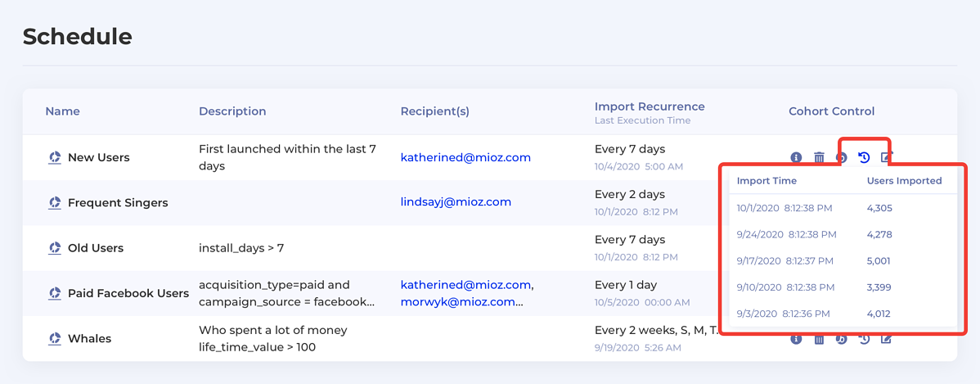Delete the Whales scheduled cohort
Screen dimensions: 980x384
[819, 339]
